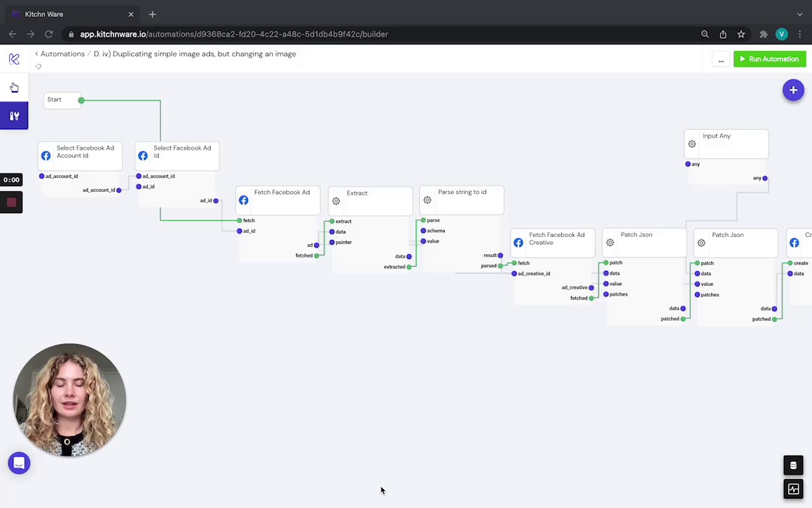Bookmark this page with star icon
812x508 pixels.
pyautogui.click(x=741, y=34)
